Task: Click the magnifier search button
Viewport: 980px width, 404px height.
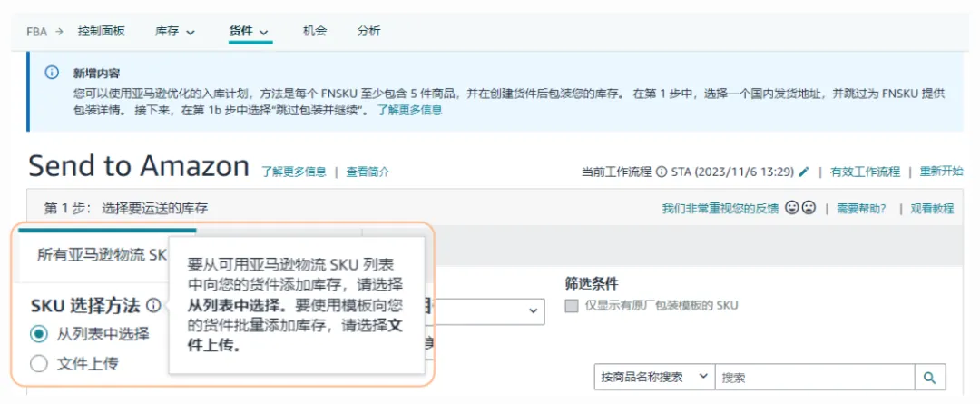Action: pyautogui.click(x=930, y=377)
